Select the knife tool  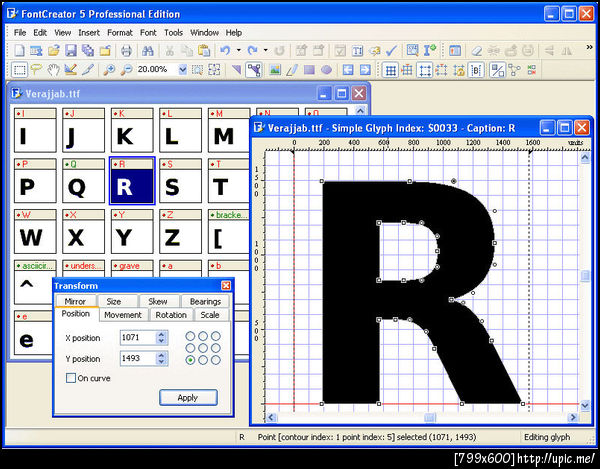tap(88, 70)
